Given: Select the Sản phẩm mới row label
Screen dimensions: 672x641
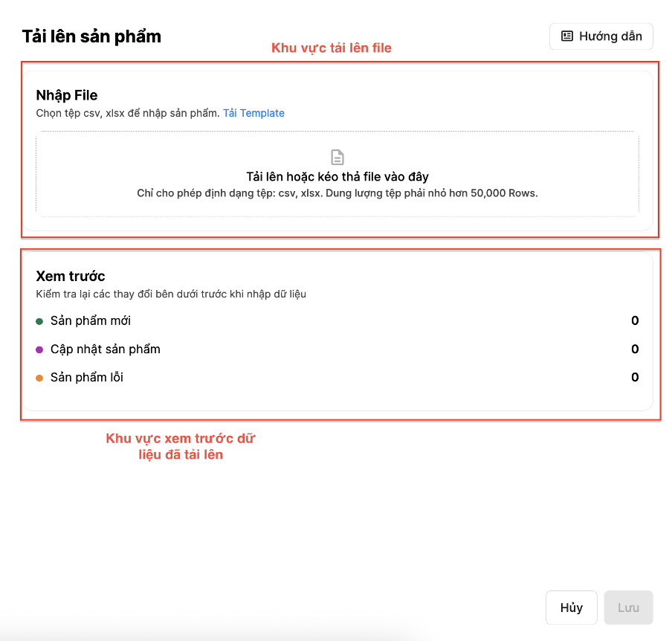Looking at the screenshot, I should (x=91, y=320).
